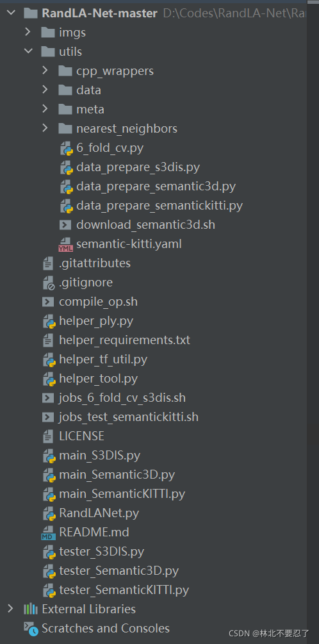Click the External Libraries bar-chart icon

click(30, 609)
